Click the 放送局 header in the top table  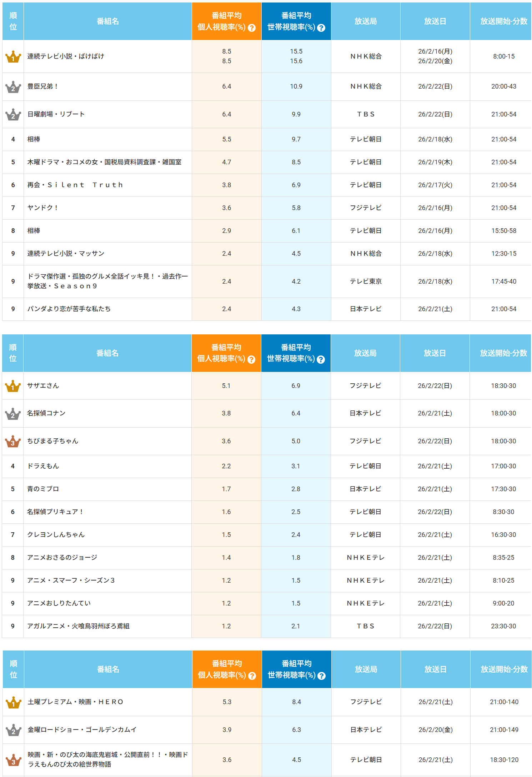coord(366,21)
